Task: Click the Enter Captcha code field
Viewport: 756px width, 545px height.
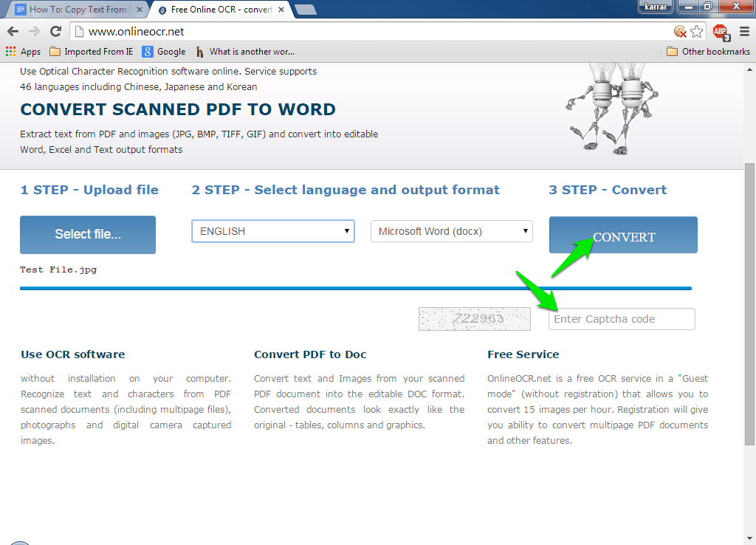Action: pos(622,319)
